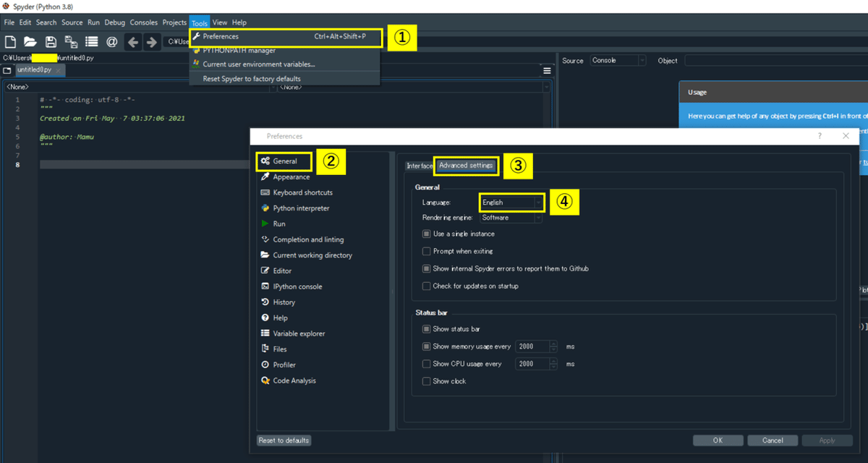The image size is (868, 463).
Task: Toggle Show status bar checkbox
Action: click(426, 329)
